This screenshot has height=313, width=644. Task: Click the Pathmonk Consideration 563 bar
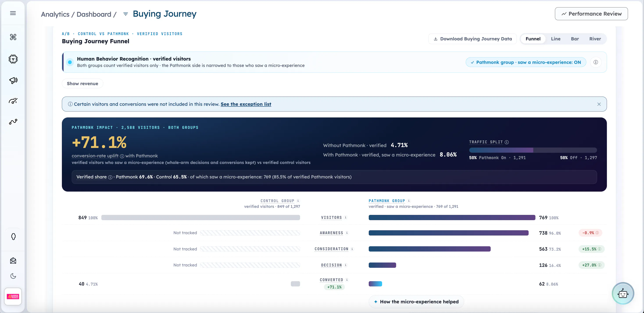click(x=429, y=249)
